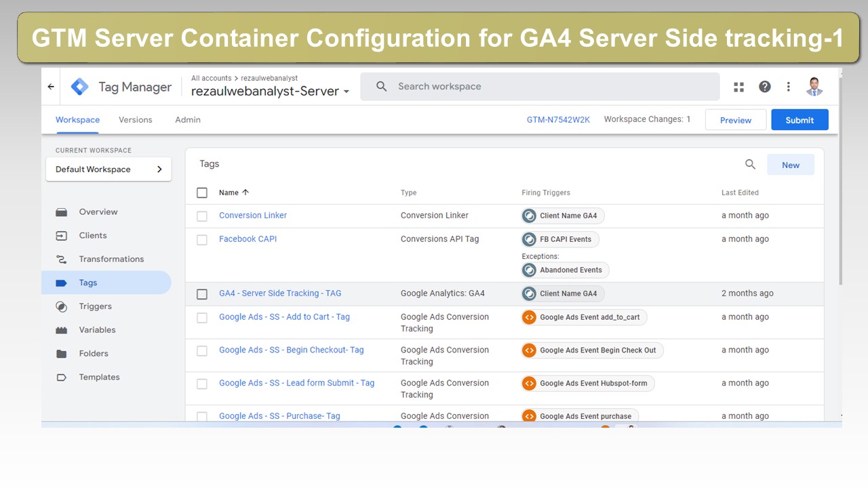Go back using the arrow beside the Tag Manager logo

(51, 87)
